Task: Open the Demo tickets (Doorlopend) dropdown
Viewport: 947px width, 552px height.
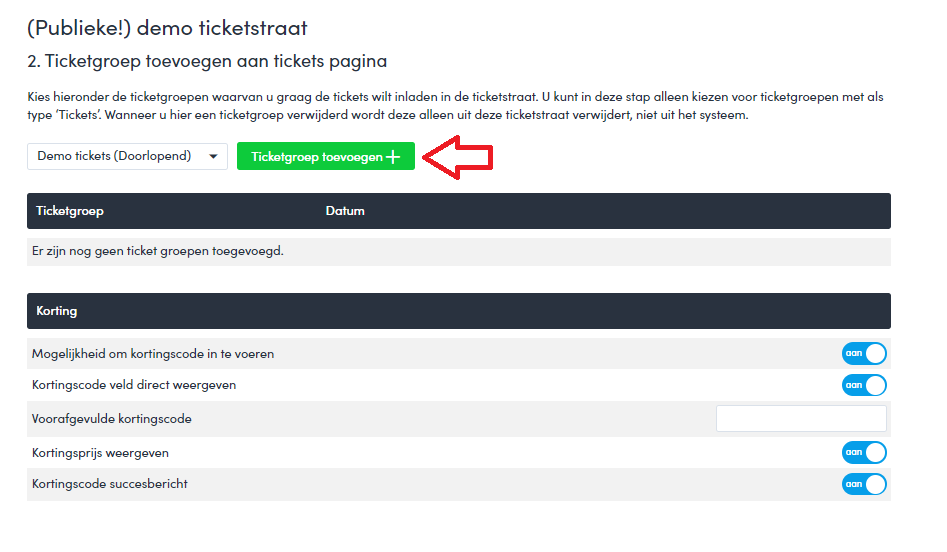Action: coord(127,156)
